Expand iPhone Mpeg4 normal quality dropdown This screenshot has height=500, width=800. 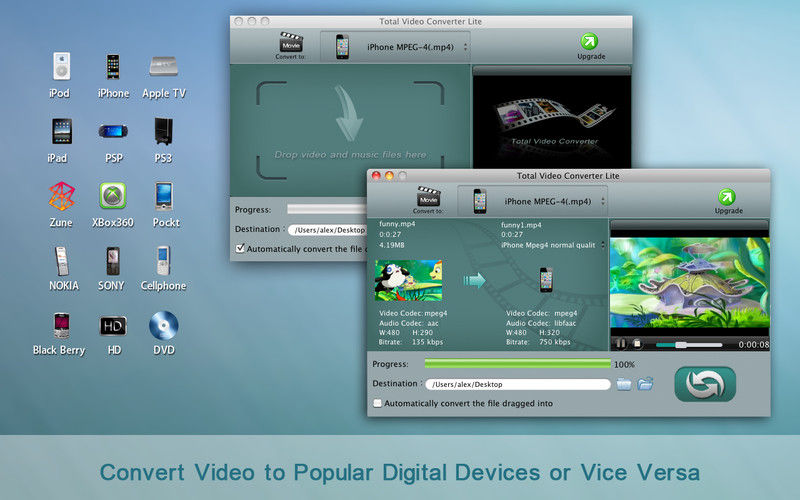[x=553, y=245]
